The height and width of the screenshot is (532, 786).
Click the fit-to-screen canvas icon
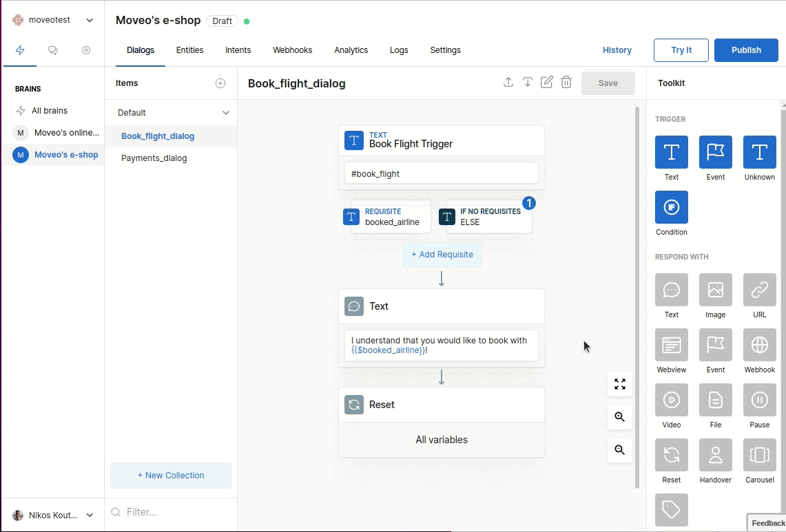(x=620, y=384)
